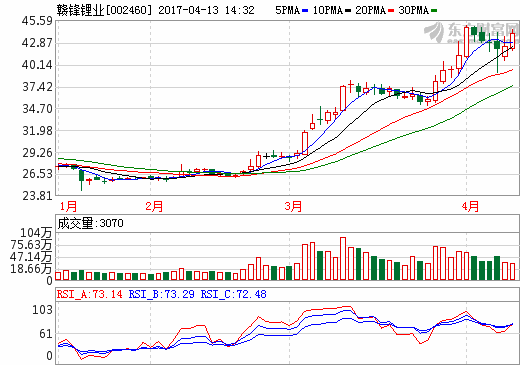Click the 42.87 price axis label
The height and width of the screenshot is (365, 520).
(37, 43)
